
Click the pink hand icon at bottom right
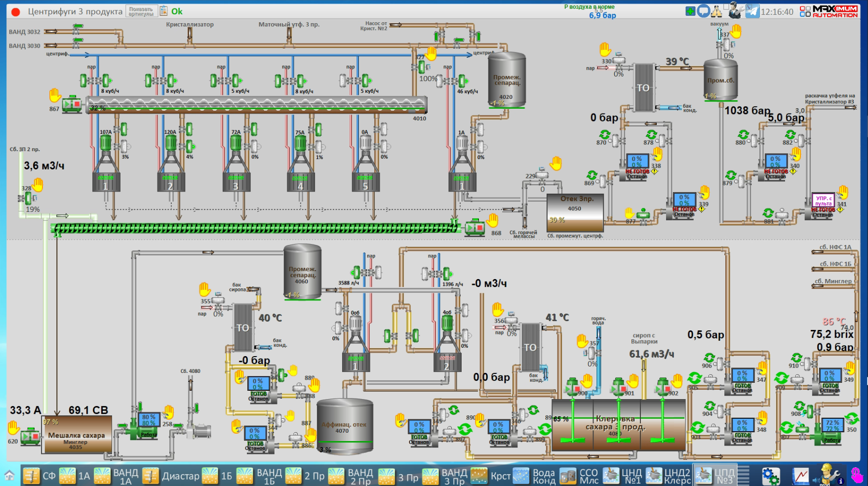click(857, 475)
